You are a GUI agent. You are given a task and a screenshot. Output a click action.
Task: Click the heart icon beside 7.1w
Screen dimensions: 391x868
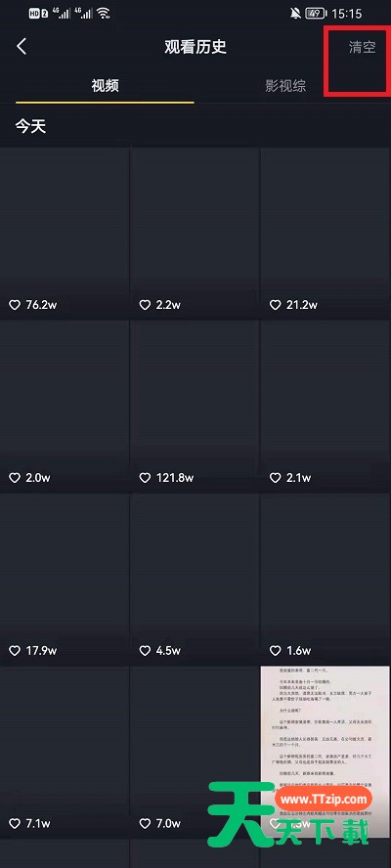[x=15, y=824]
